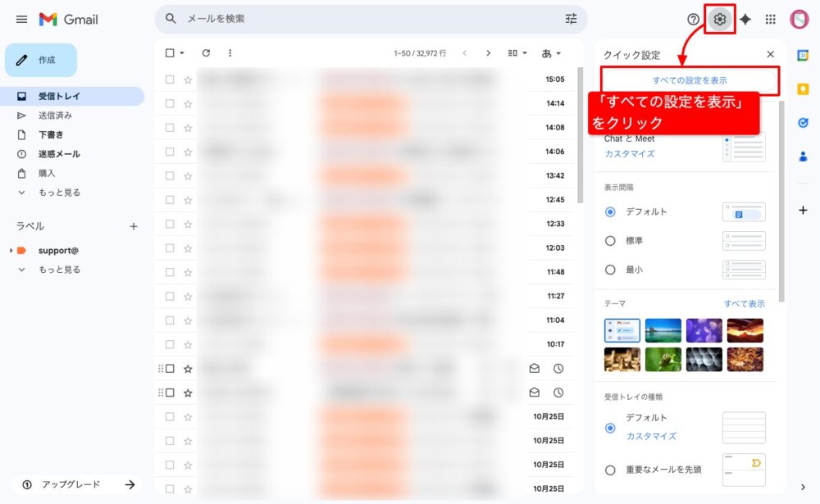Star the 15:05 email
The image size is (820, 504).
pos(188,79)
